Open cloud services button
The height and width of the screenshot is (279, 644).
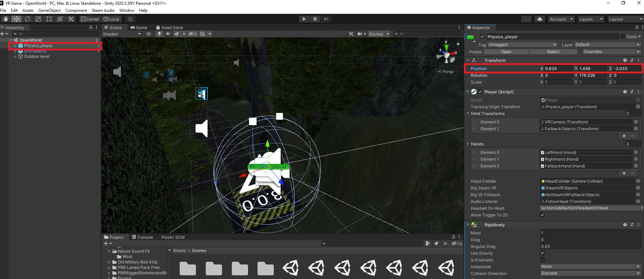[x=540, y=19]
